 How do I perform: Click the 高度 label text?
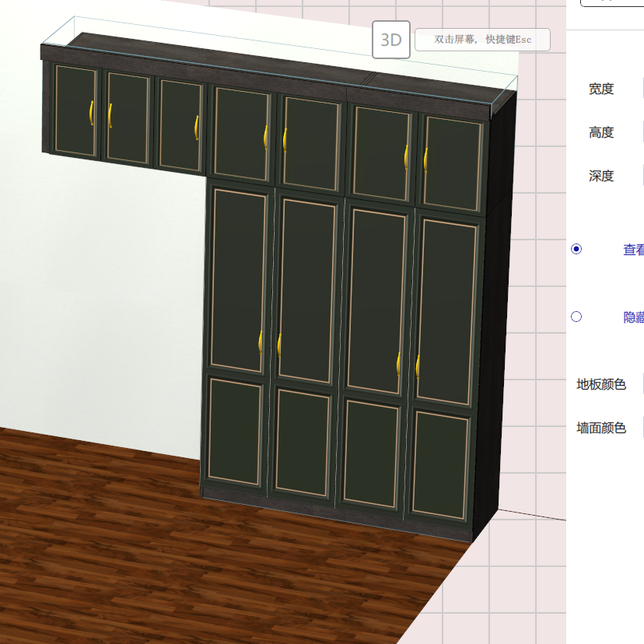click(x=601, y=132)
